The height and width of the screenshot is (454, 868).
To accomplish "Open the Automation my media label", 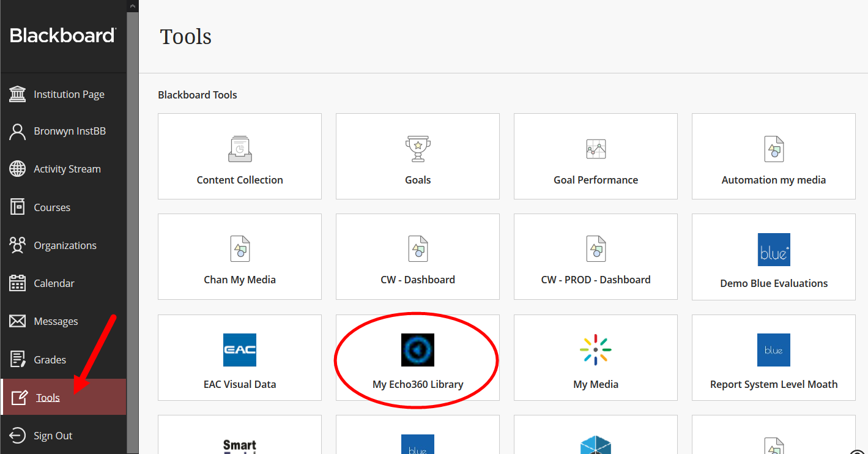I will 774,180.
